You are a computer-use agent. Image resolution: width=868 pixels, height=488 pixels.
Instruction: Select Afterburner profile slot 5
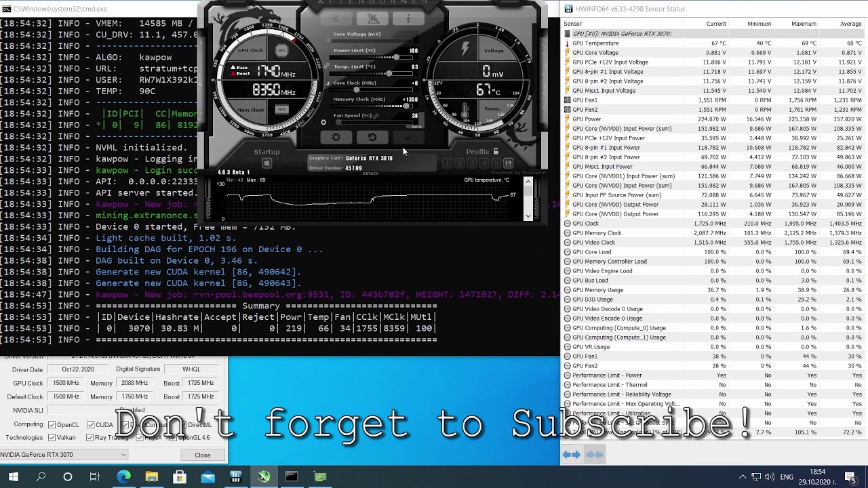point(496,163)
